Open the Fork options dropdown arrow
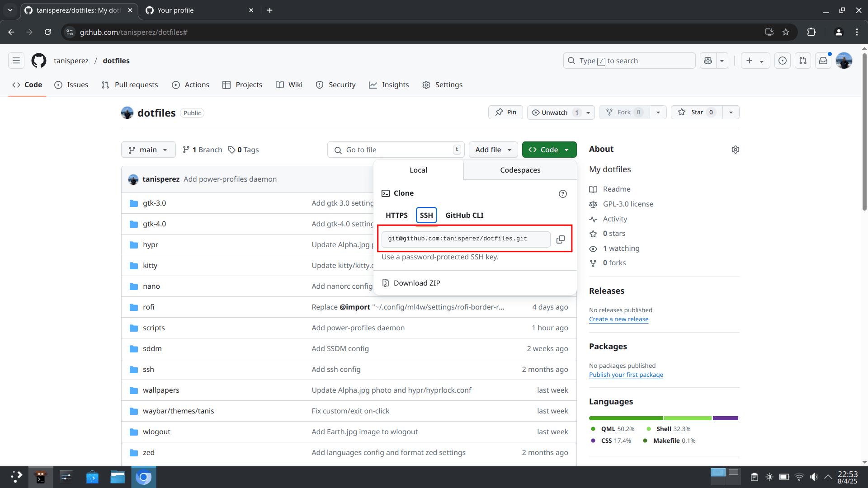 click(658, 112)
